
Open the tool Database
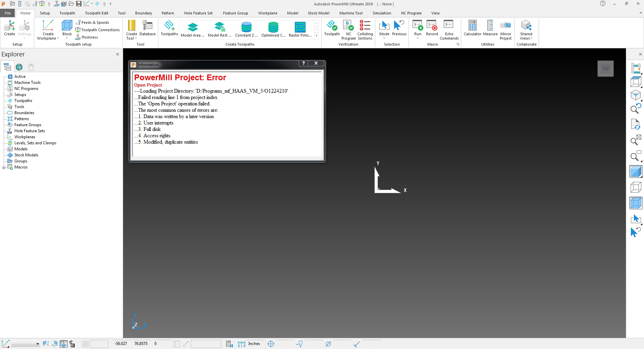coord(148,28)
